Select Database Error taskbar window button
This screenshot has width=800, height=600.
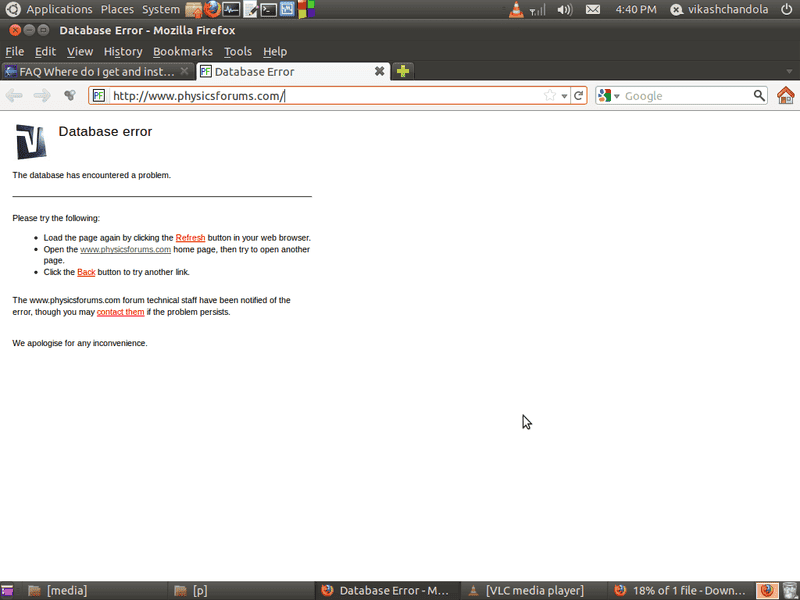pos(387,591)
